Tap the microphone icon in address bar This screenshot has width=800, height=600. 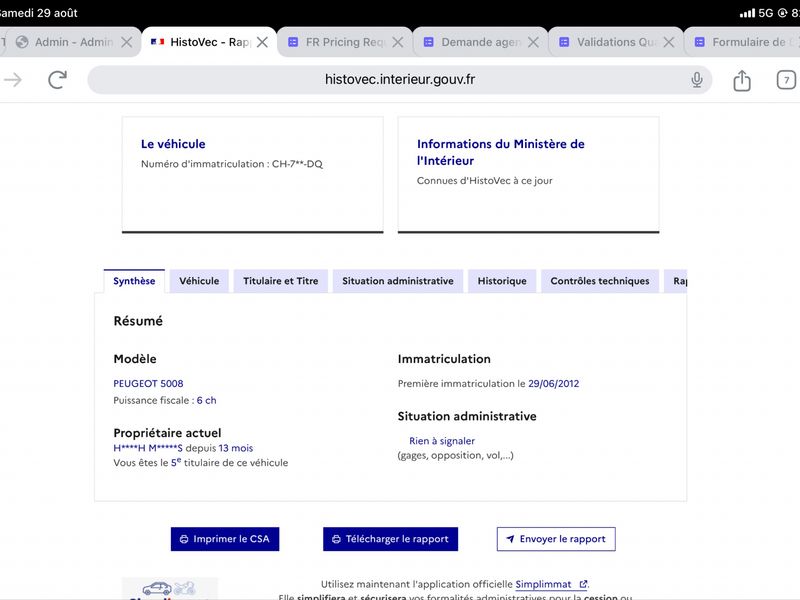697,80
